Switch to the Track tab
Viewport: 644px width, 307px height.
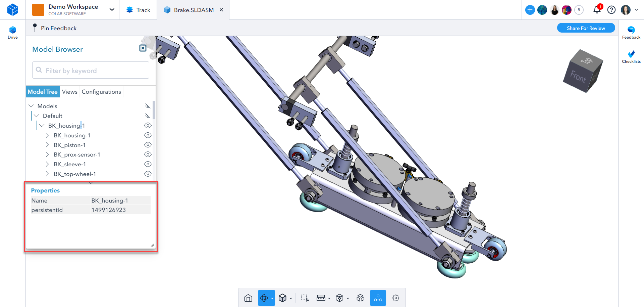point(138,10)
